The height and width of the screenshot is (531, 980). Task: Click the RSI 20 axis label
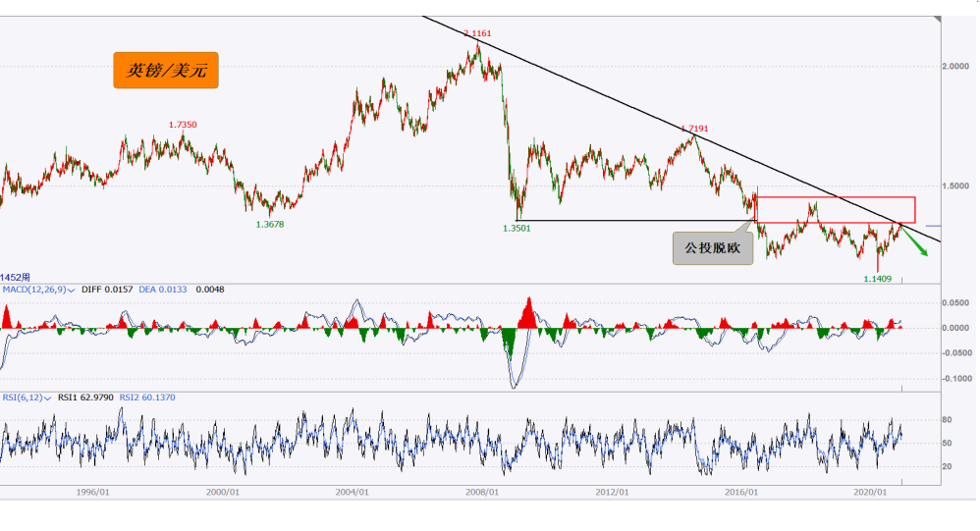(947, 466)
